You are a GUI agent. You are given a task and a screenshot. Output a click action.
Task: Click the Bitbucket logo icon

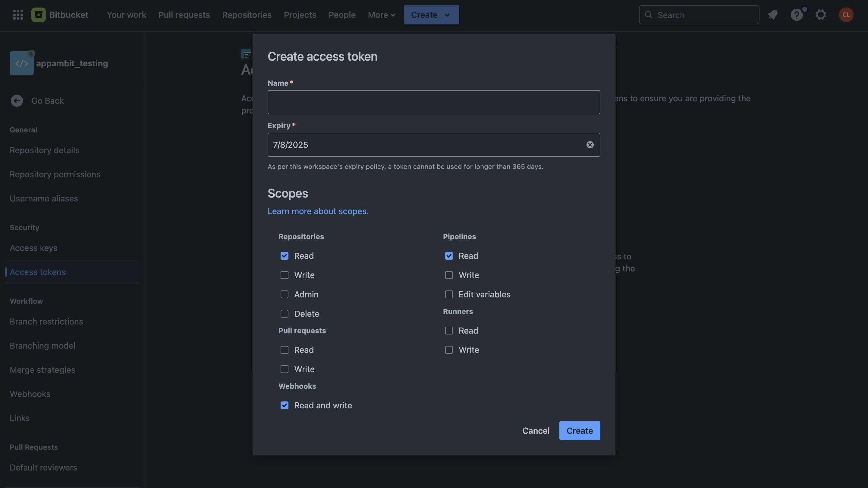pos(38,15)
